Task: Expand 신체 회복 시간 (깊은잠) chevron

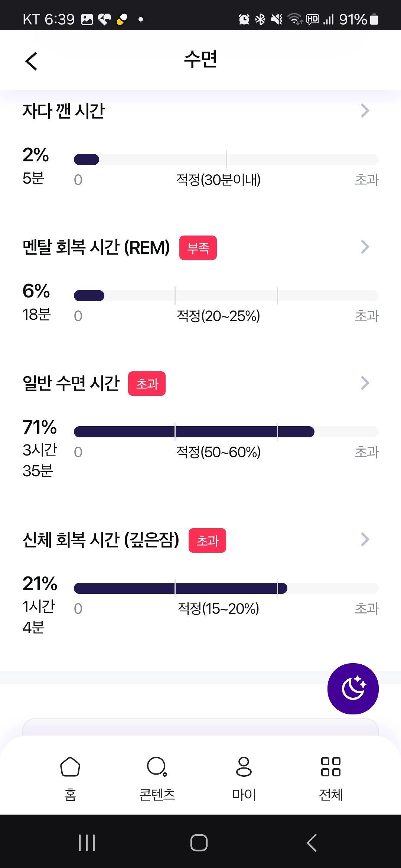Action: (x=365, y=539)
